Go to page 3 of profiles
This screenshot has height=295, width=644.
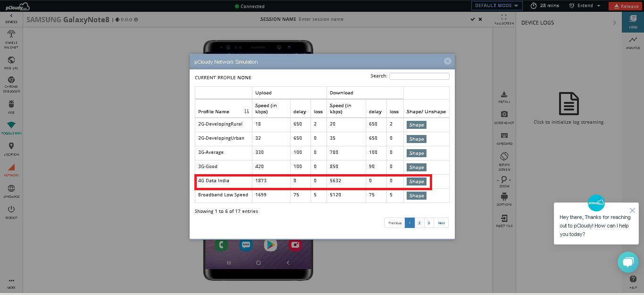point(428,223)
